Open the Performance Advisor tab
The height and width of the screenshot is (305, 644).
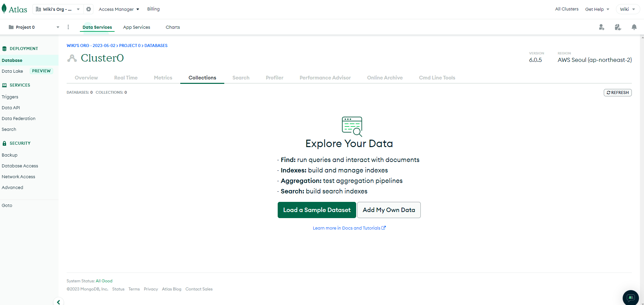pos(325,78)
